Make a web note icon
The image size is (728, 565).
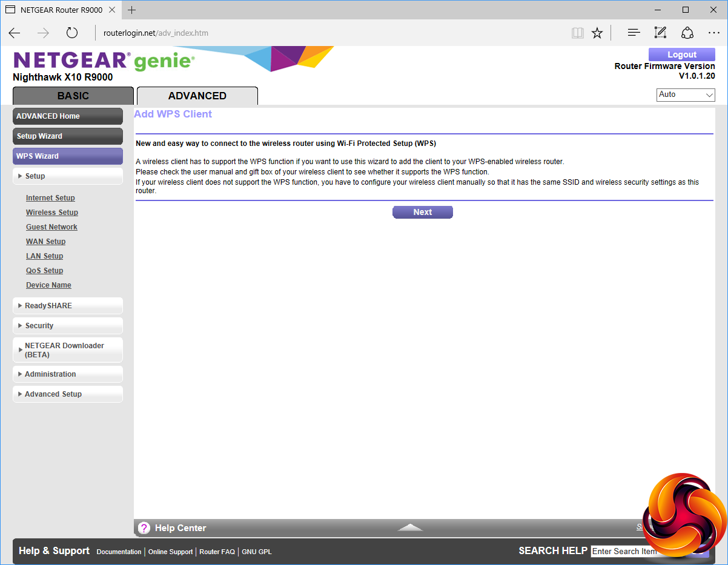(660, 33)
